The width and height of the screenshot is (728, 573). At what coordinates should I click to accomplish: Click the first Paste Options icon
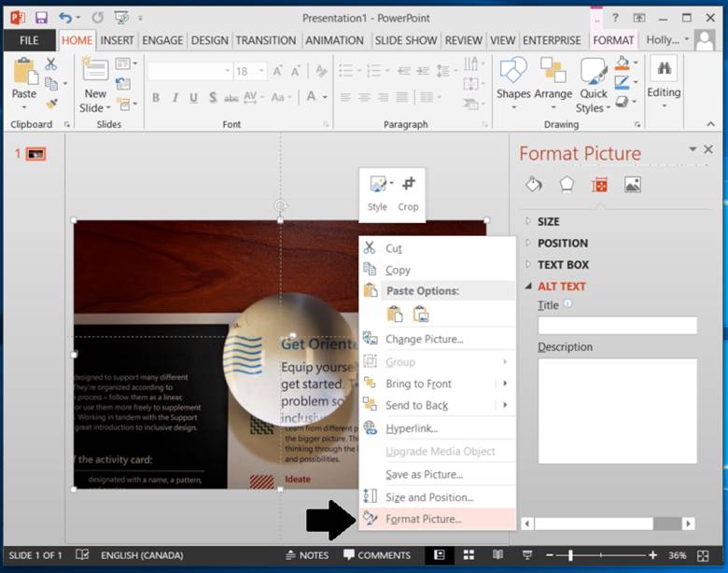click(x=395, y=314)
